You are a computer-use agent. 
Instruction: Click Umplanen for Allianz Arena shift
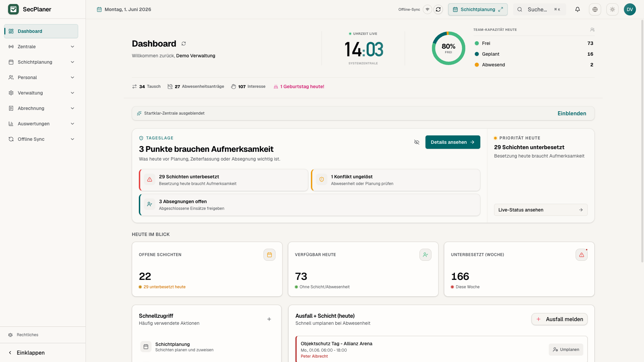click(566, 350)
